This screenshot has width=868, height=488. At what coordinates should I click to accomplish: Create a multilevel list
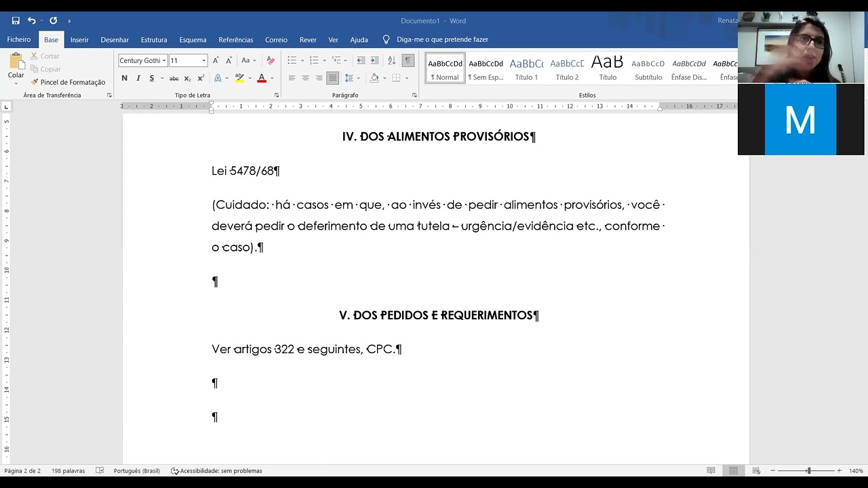(336, 60)
